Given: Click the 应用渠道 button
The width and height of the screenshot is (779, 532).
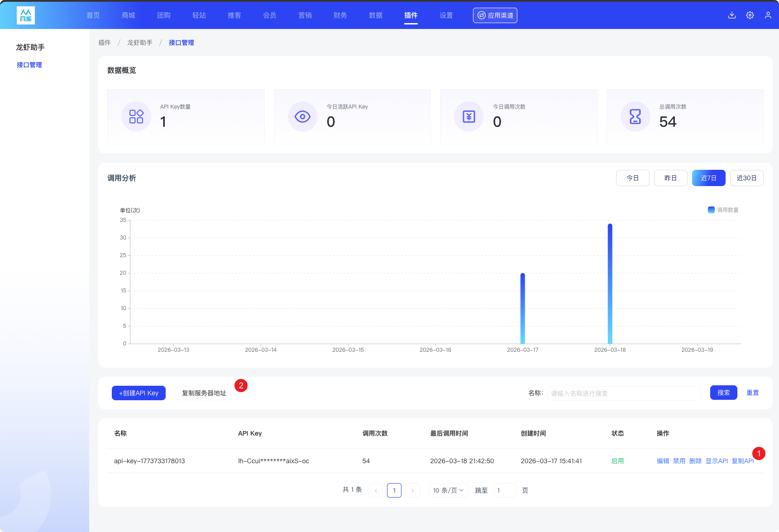Looking at the screenshot, I should coord(495,15).
